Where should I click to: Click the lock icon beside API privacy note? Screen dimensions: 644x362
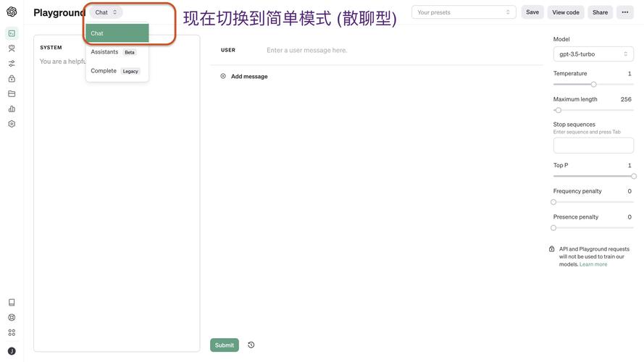pos(551,249)
